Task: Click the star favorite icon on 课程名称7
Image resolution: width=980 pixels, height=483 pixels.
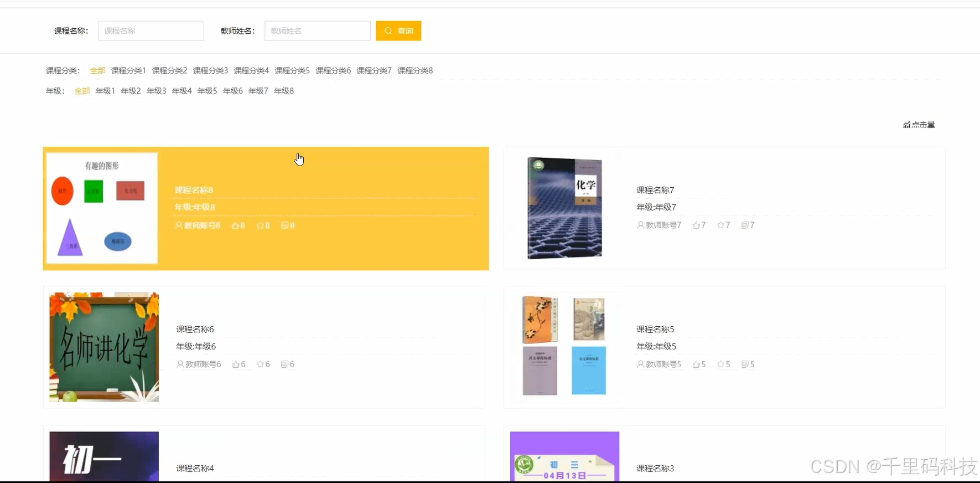Action: click(720, 225)
